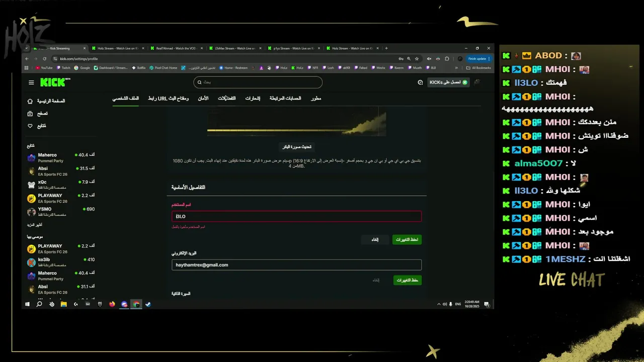Cancel email change إلغاء button

click(376, 280)
